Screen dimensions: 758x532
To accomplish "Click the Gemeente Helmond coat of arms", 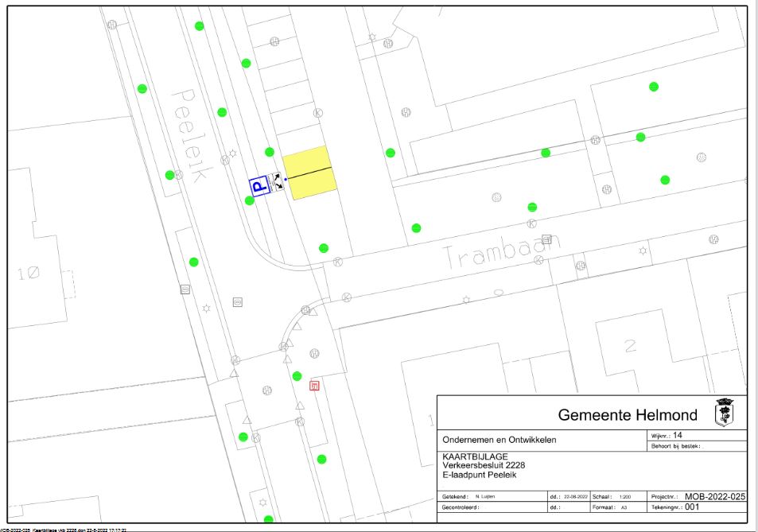I will pyautogui.click(x=724, y=412).
